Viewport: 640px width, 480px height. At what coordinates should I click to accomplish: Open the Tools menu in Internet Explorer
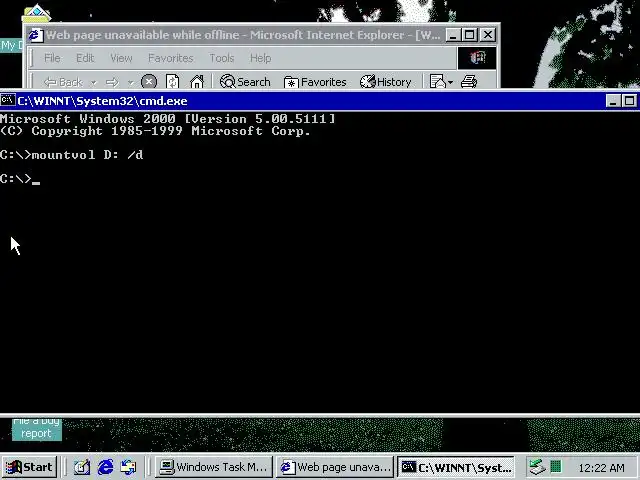coord(222,58)
